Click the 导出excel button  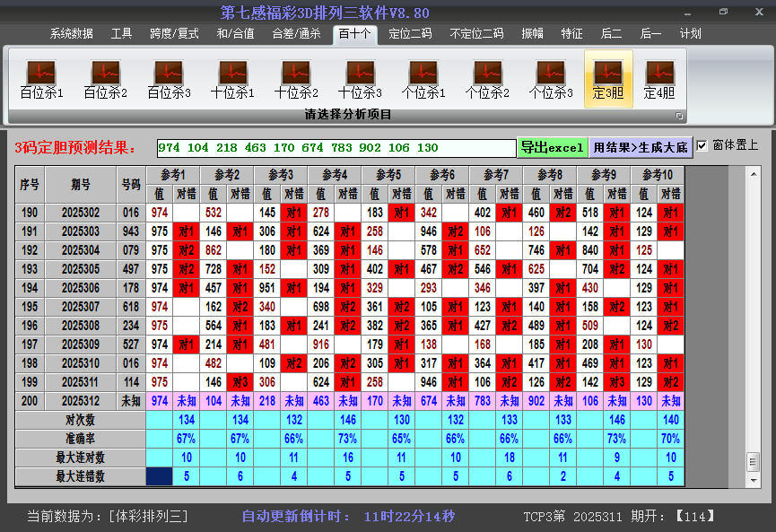(x=552, y=147)
